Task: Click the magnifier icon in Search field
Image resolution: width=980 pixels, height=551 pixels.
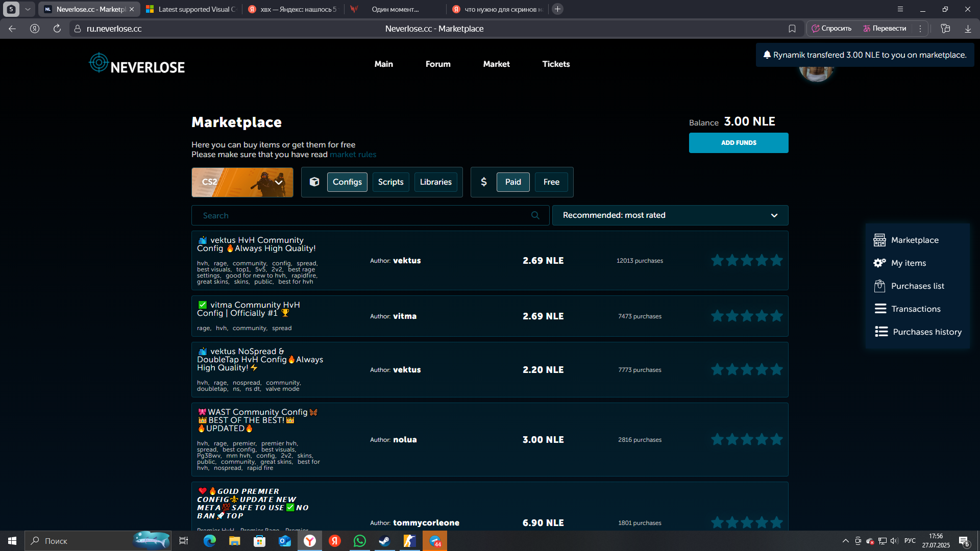Action: pyautogui.click(x=535, y=215)
